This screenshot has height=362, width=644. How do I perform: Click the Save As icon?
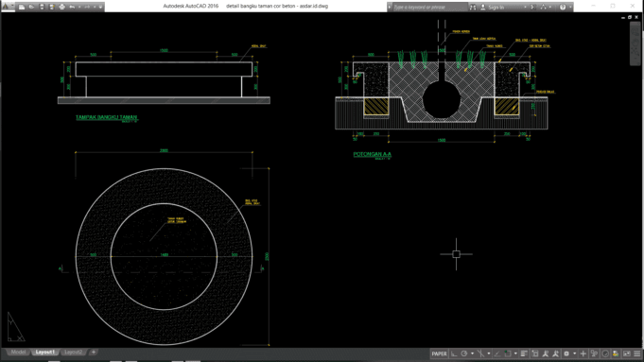pos(52,7)
